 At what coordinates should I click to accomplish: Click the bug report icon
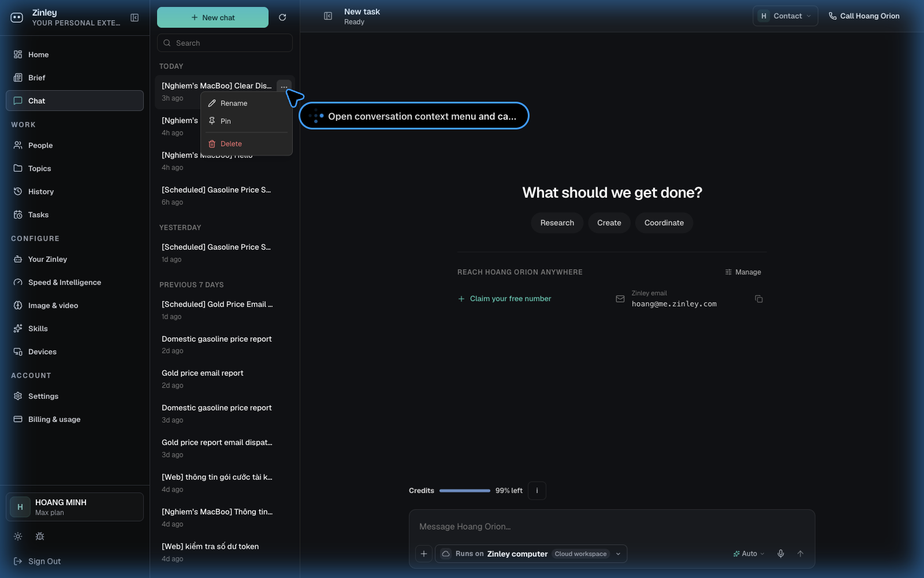[x=40, y=536]
